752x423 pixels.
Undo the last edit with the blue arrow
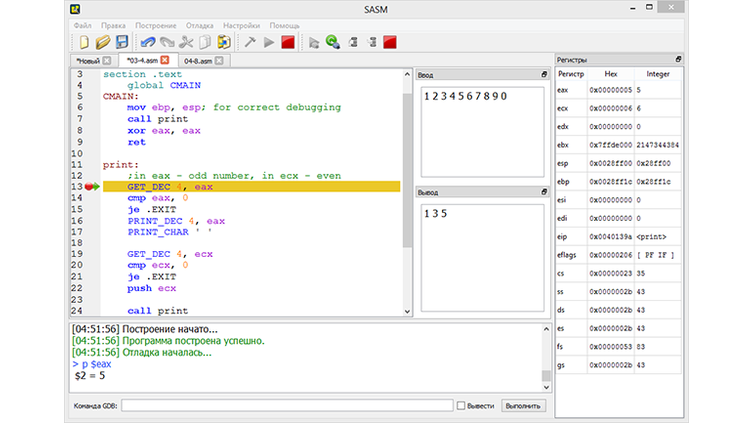(x=148, y=43)
